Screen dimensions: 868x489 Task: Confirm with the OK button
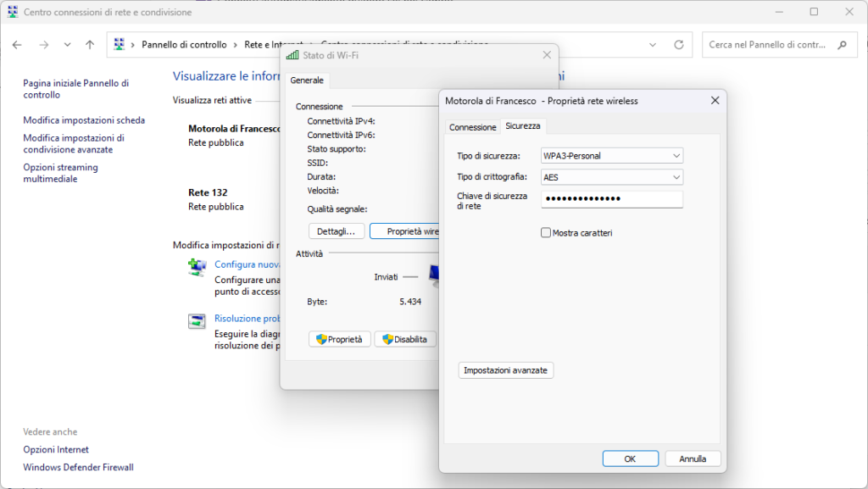pyautogui.click(x=630, y=458)
